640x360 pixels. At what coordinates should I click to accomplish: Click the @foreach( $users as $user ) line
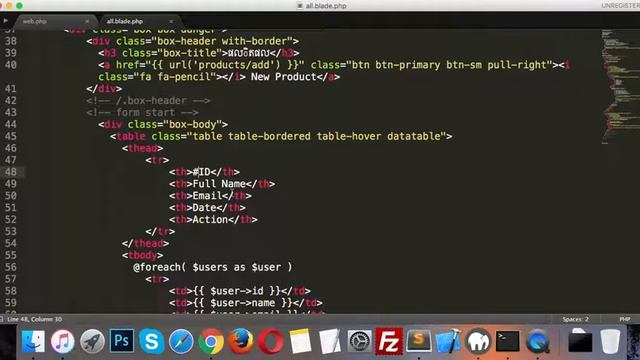point(213,267)
